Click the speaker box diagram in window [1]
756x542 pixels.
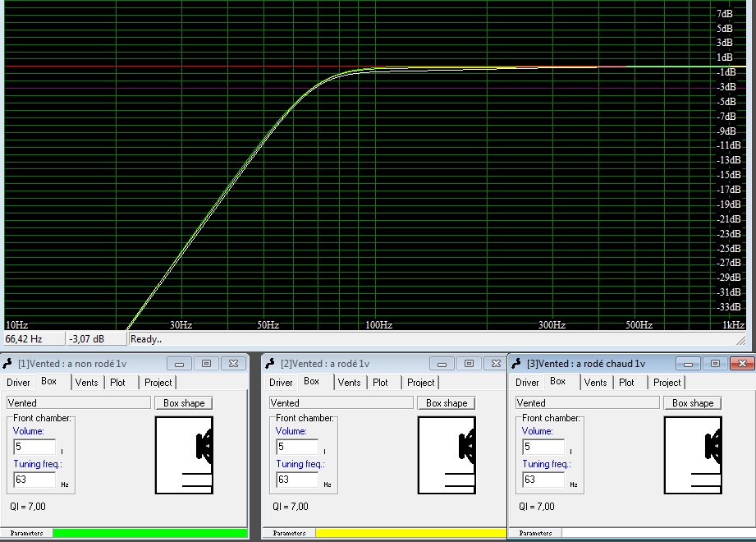point(184,455)
